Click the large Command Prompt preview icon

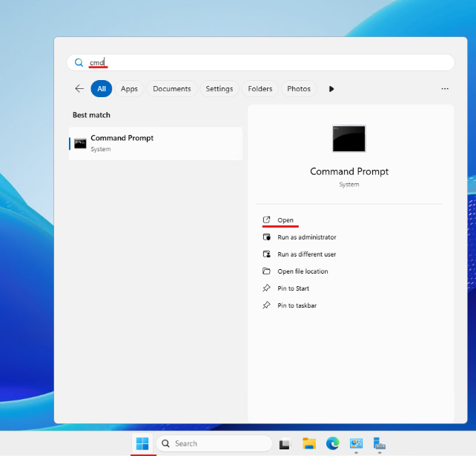coord(348,139)
